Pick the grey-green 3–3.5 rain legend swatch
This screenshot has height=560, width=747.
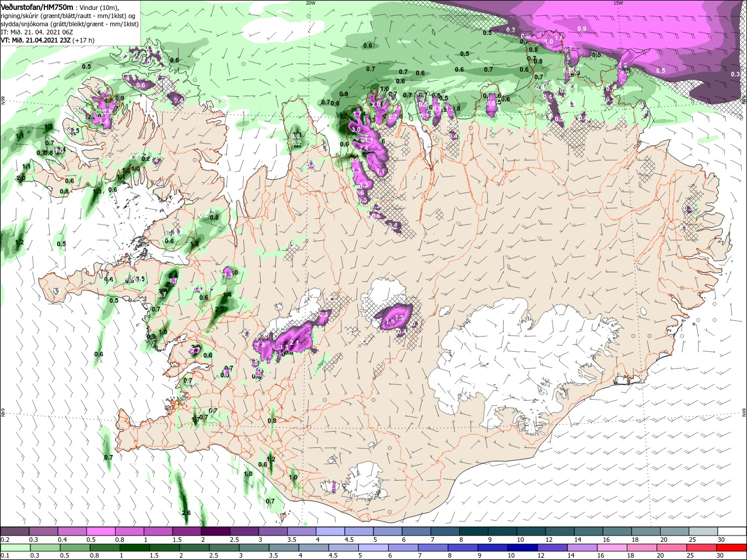253,548
